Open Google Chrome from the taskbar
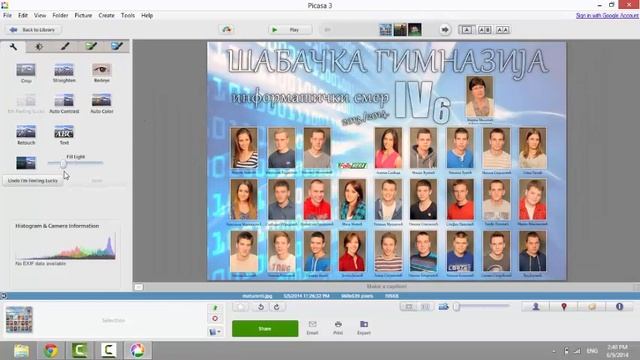The height and width of the screenshot is (360, 640). (x=51, y=350)
